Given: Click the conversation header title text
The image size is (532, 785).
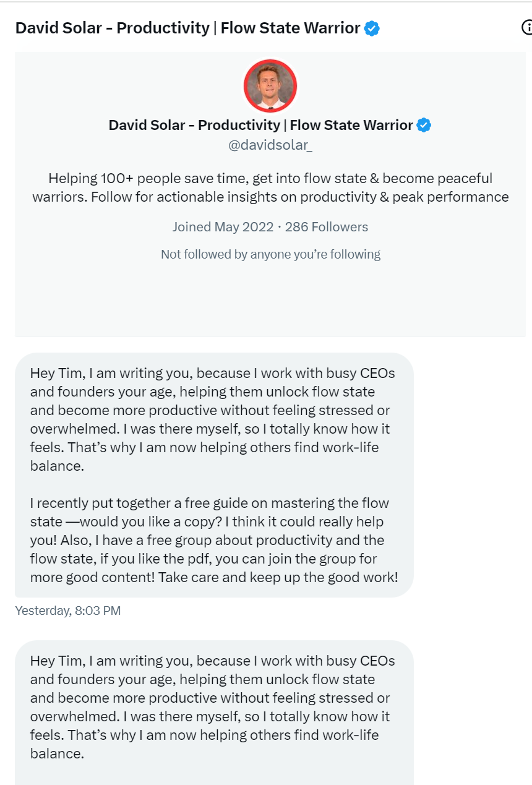Looking at the screenshot, I should pyautogui.click(x=187, y=28).
